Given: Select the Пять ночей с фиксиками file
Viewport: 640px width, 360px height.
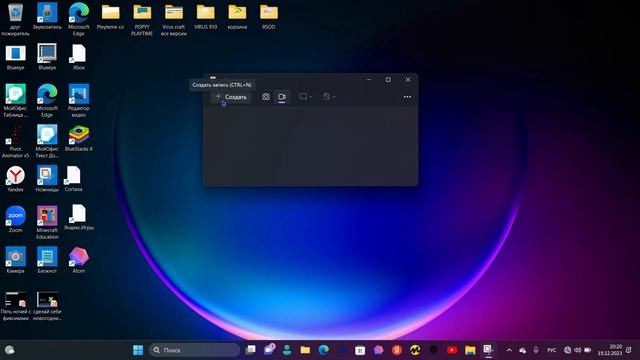Looking at the screenshot, I should pyautogui.click(x=16, y=306).
